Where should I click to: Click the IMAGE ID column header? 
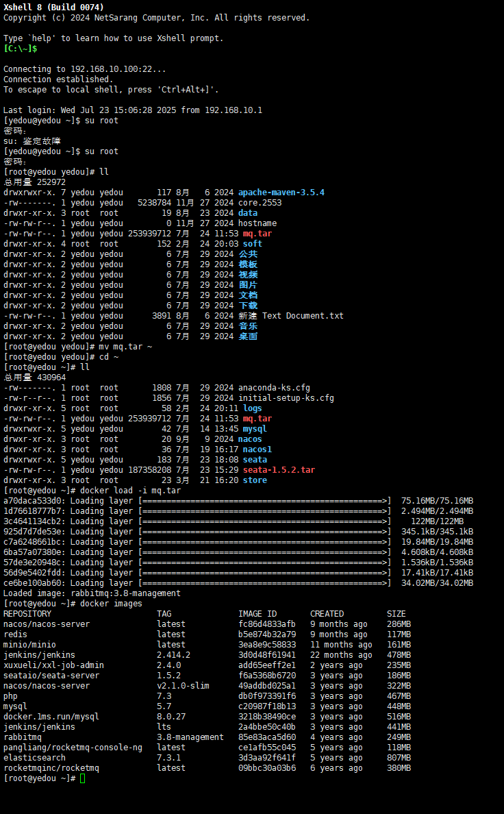[257, 614]
